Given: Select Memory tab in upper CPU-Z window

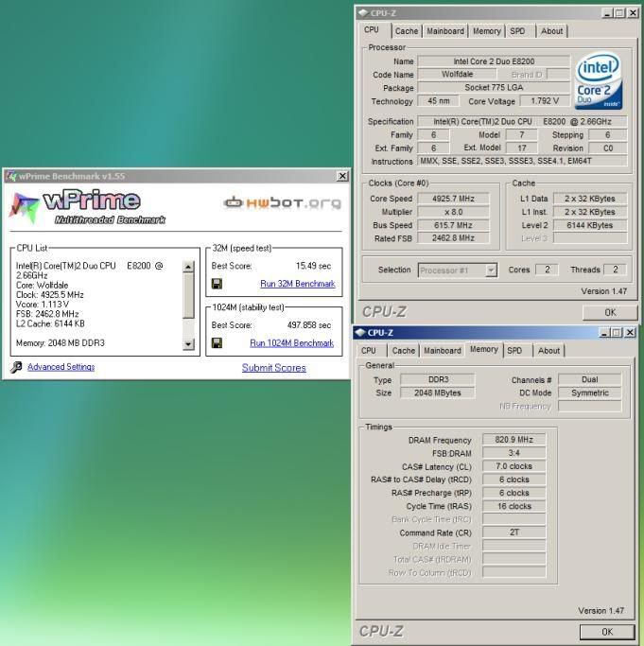Looking at the screenshot, I should 487,31.
